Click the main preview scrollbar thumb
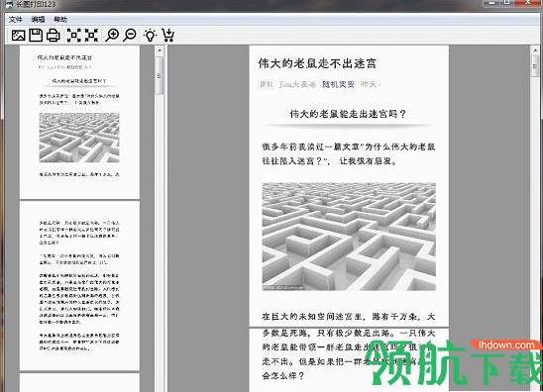The width and height of the screenshot is (543, 392). coord(535,65)
